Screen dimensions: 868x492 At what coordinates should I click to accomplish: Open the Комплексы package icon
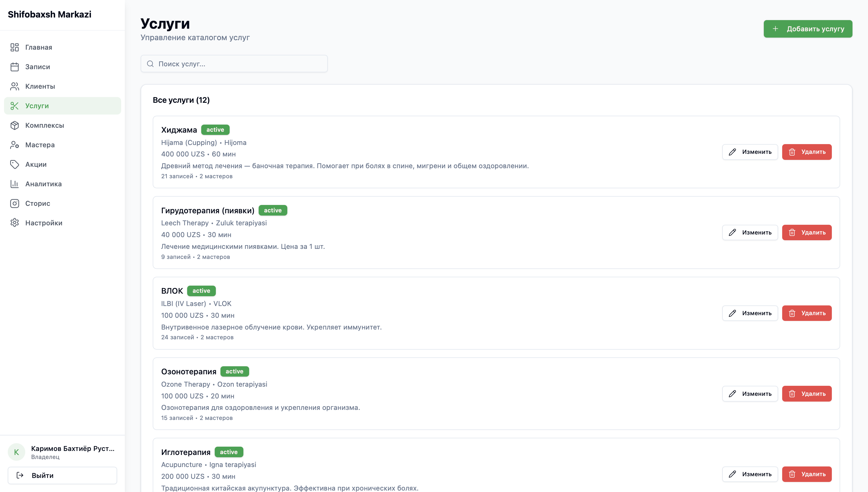(x=15, y=125)
